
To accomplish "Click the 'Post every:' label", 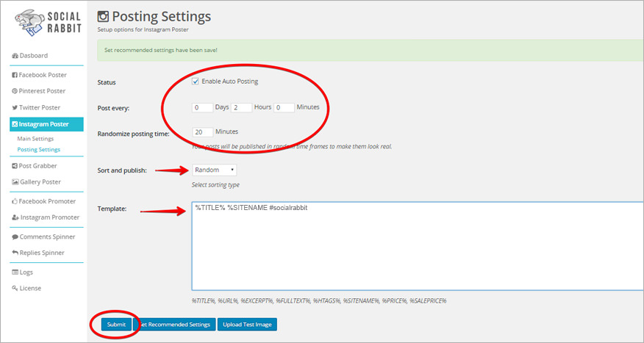I will [113, 109].
